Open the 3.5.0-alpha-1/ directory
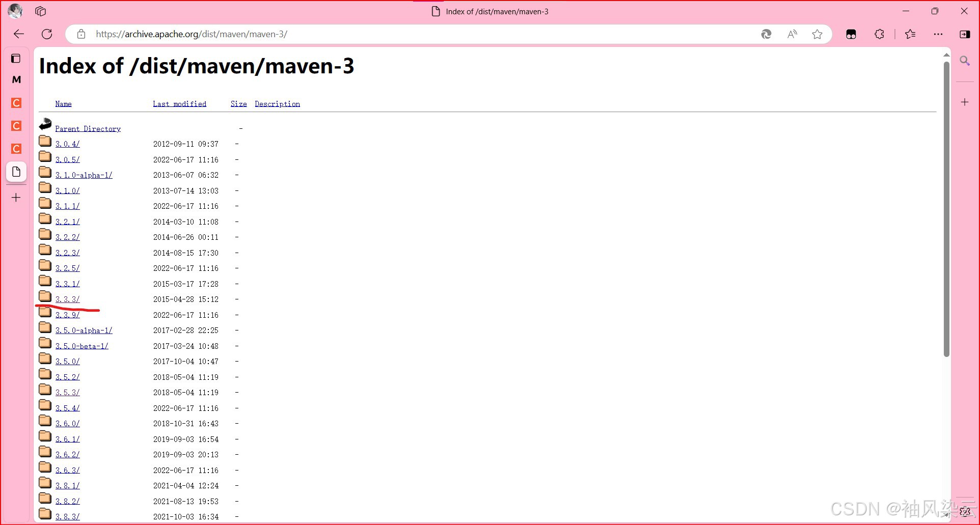The image size is (980, 525). [84, 330]
